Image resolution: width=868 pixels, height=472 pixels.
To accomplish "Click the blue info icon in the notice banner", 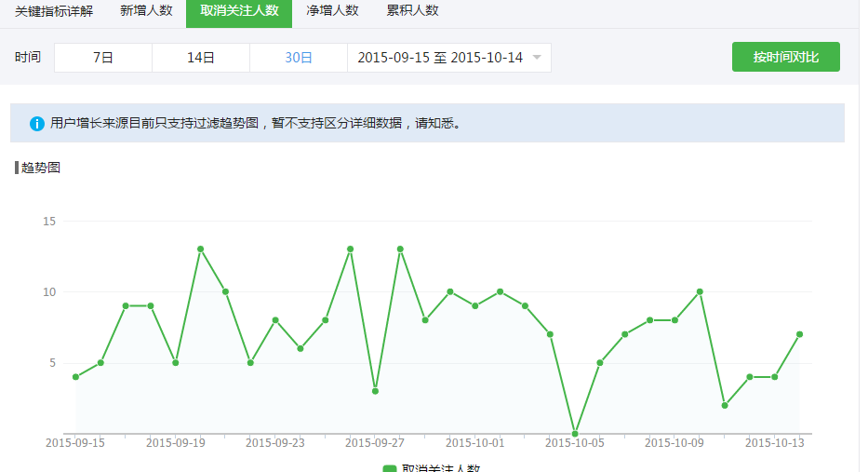I will pyautogui.click(x=37, y=123).
